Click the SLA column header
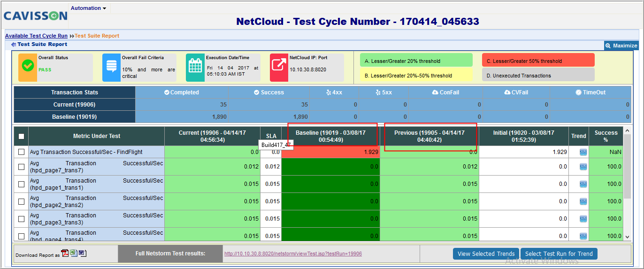This screenshot has width=644, height=269. pos(271,136)
